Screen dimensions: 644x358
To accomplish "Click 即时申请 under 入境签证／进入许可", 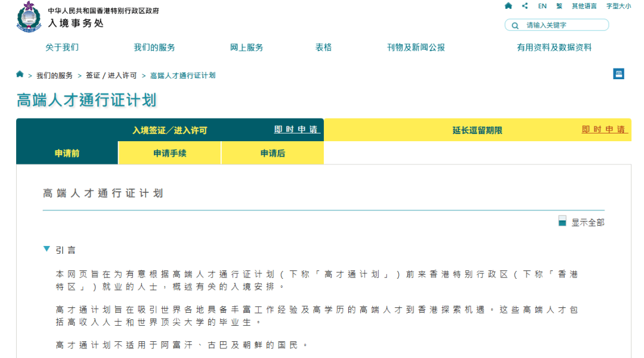I will [296, 129].
